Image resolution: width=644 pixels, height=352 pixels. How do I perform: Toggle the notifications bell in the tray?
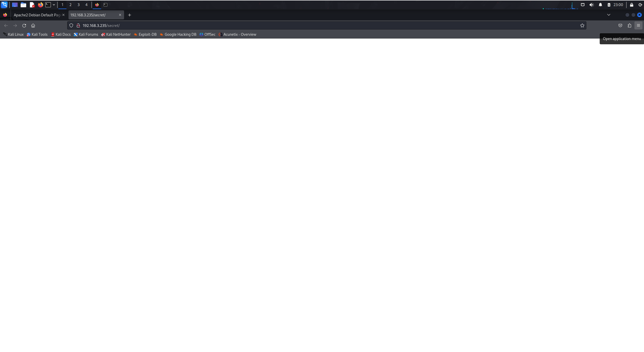point(600,5)
